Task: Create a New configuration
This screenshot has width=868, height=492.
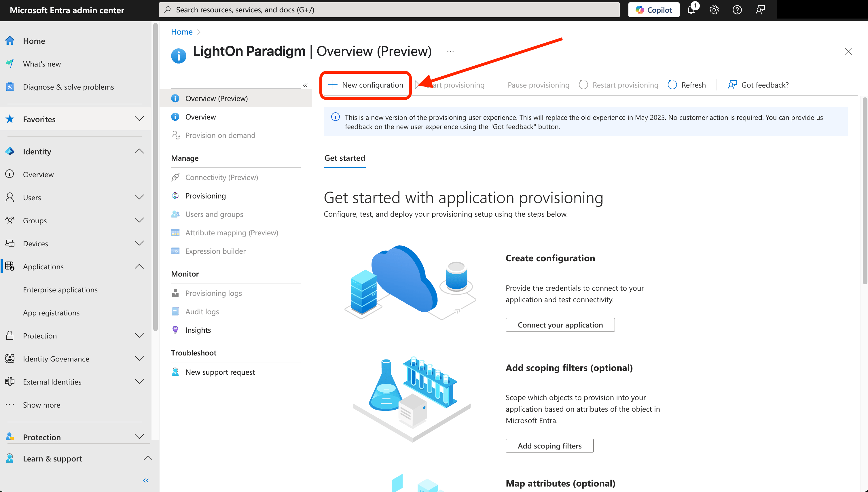Action: 365,85
